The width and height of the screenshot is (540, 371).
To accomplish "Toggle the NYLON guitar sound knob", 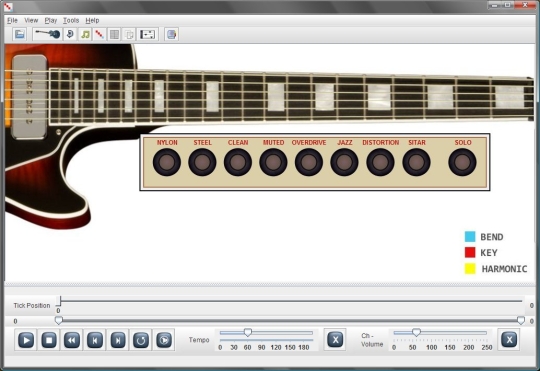I will coord(167,162).
